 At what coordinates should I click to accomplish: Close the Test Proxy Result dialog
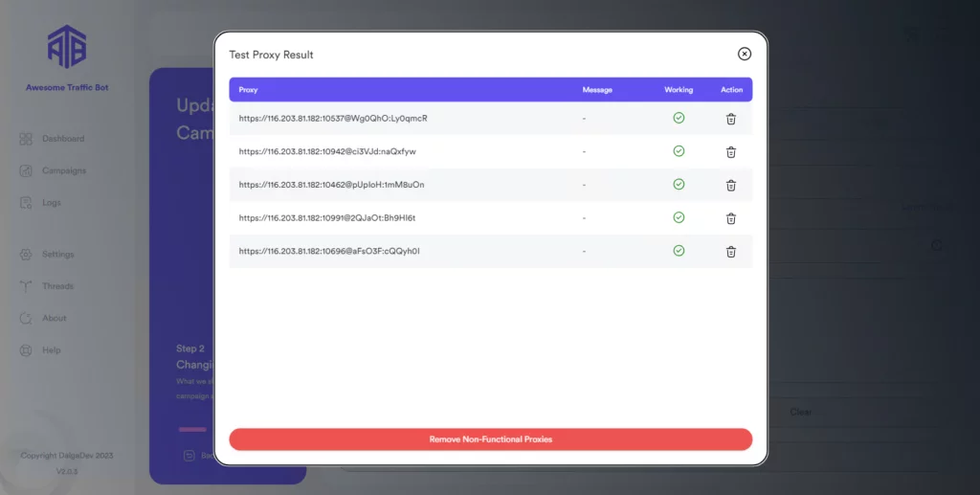coord(745,55)
